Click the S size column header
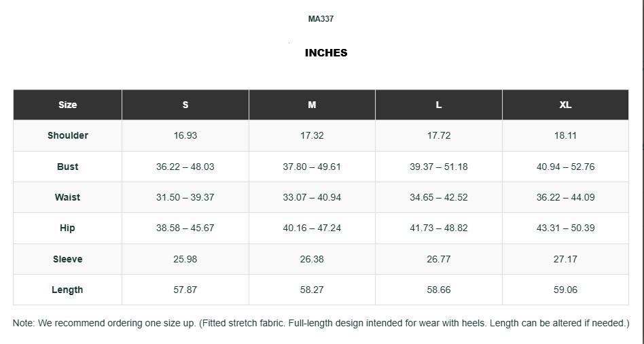This screenshot has width=644, height=344. tap(185, 105)
